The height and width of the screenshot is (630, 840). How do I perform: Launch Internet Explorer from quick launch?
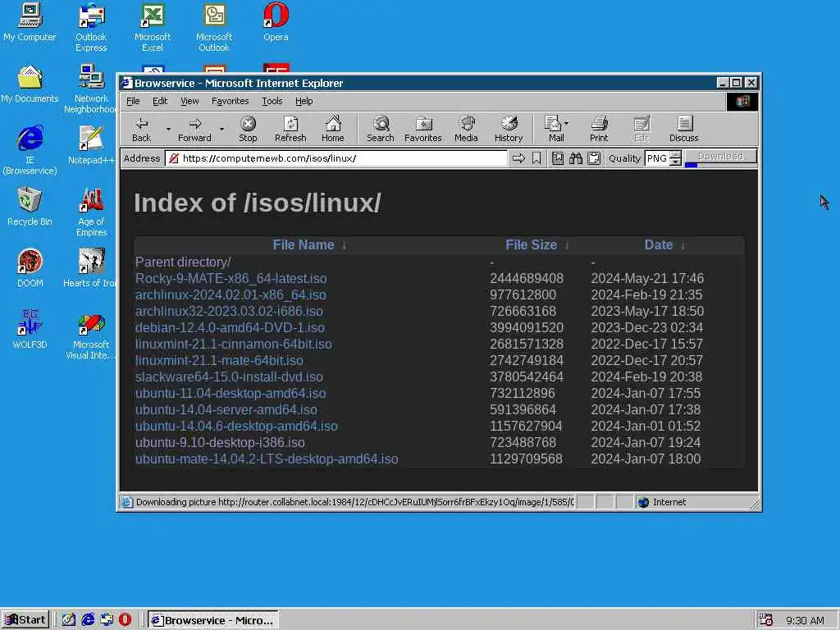coord(87,620)
